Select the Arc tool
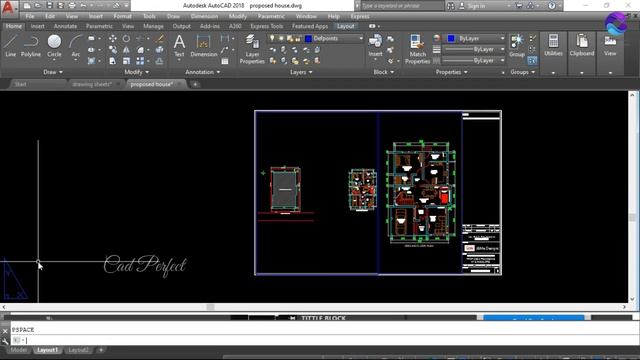The height and width of the screenshot is (360, 640). (76, 46)
